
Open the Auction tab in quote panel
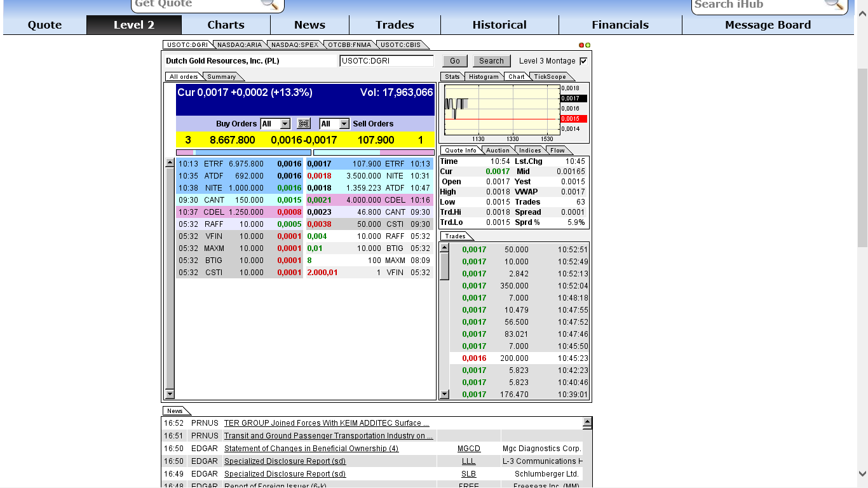(498, 150)
